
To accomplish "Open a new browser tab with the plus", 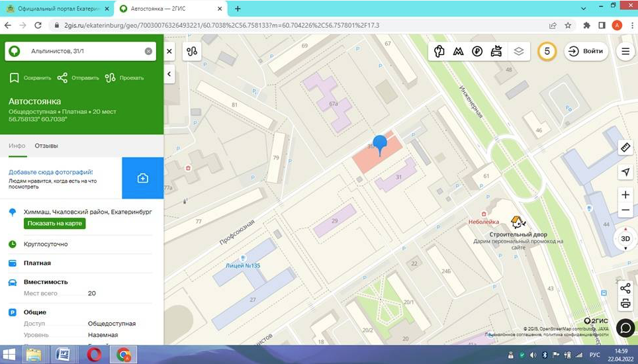I will (x=238, y=9).
